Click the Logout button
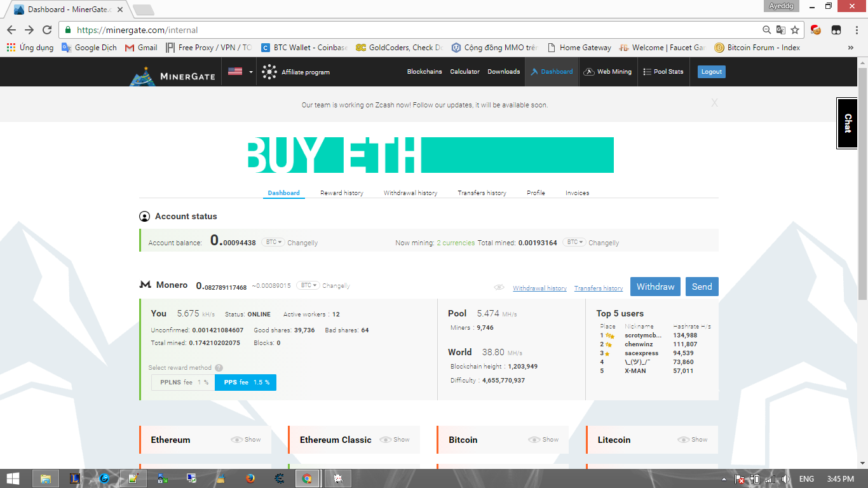Image resolution: width=868 pixels, height=488 pixels. 712,72
